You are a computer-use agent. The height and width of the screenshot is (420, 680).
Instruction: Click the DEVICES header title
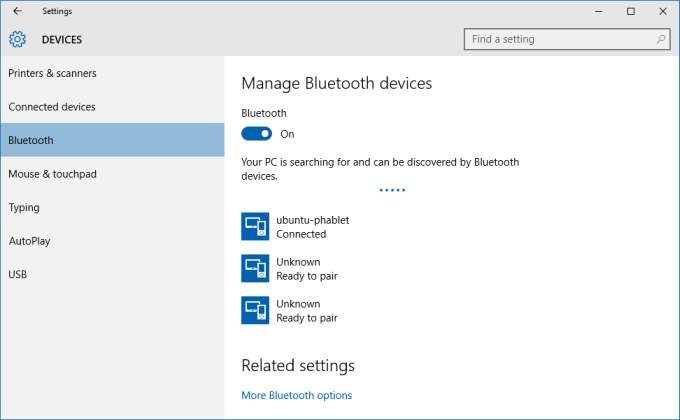tap(62, 39)
